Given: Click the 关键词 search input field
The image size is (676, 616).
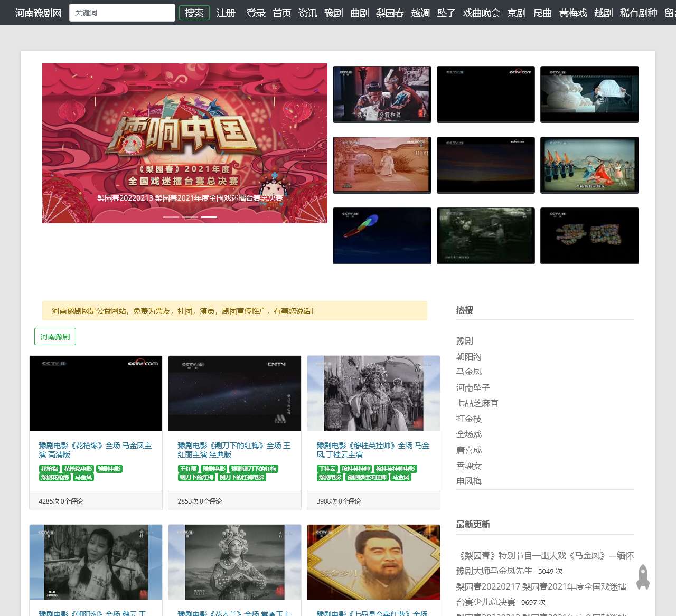Looking at the screenshot, I should (122, 13).
